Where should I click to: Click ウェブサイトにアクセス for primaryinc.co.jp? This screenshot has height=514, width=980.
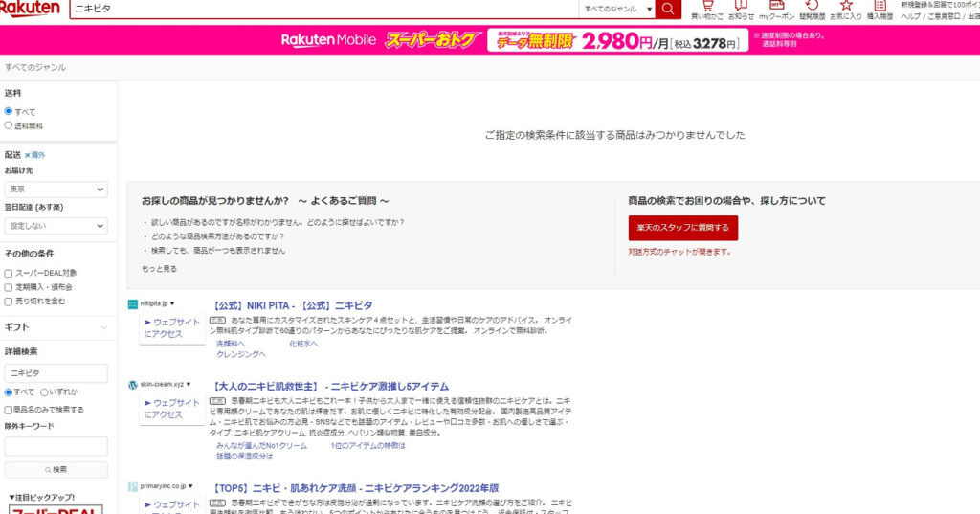tap(172, 504)
